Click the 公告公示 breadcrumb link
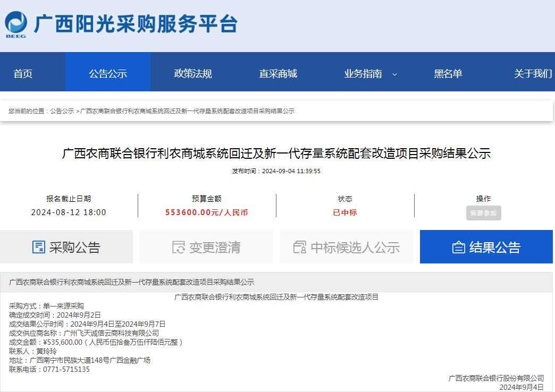Image resolution: width=555 pixels, height=392 pixels. tap(62, 111)
